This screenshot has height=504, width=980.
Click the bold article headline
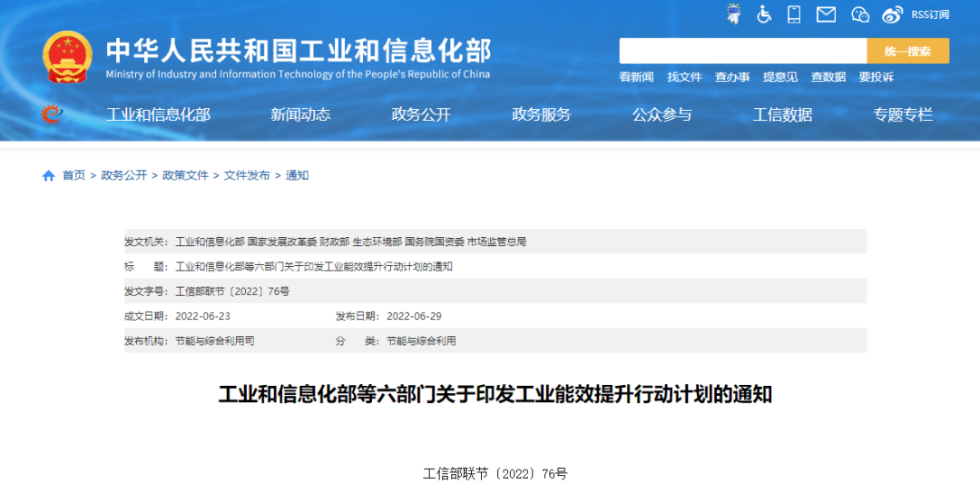(x=495, y=394)
